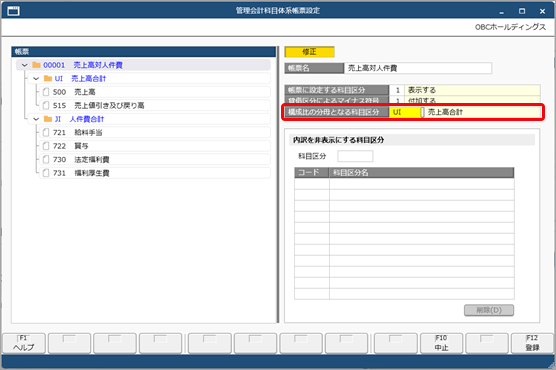
Task: Click the 科目区分名 column header
Action: [422, 173]
